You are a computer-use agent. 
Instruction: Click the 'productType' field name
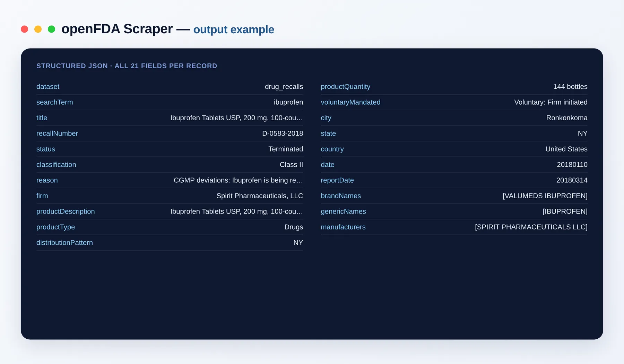[56, 227]
